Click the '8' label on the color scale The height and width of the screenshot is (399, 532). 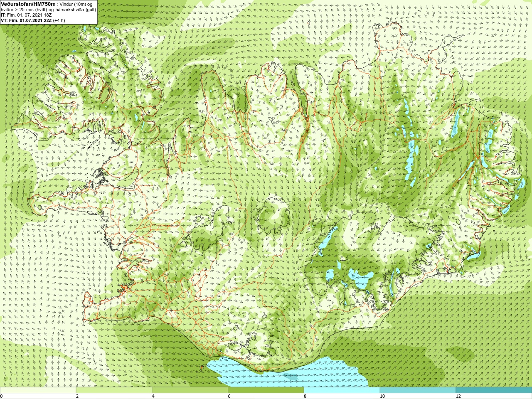point(305,396)
